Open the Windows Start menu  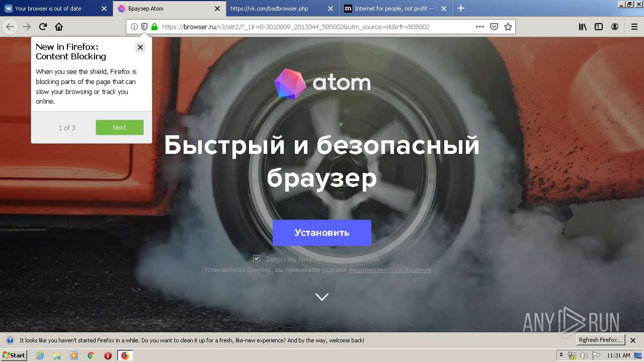(x=14, y=355)
